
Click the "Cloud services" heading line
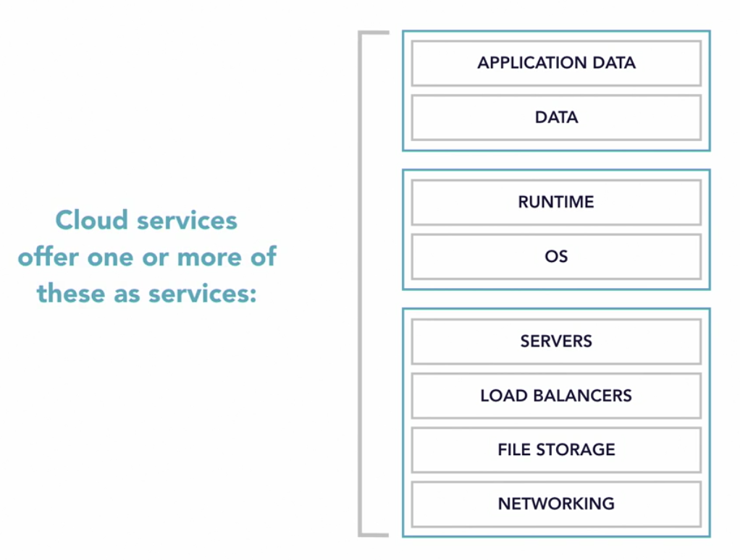point(146,220)
